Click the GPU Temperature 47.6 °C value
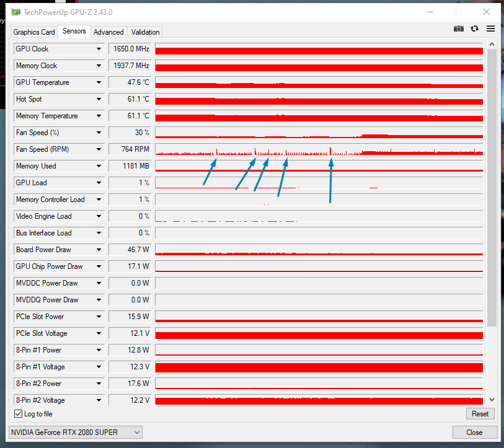Screen dimensions: 504x448 (x=130, y=82)
